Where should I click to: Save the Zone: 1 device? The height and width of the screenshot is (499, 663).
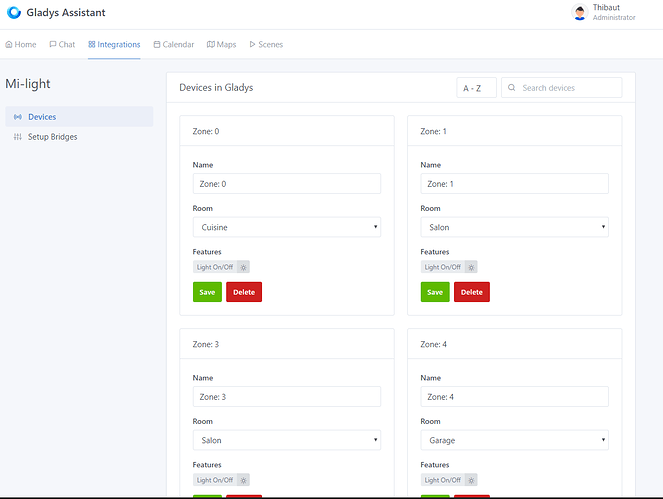(x=435, y=292)
